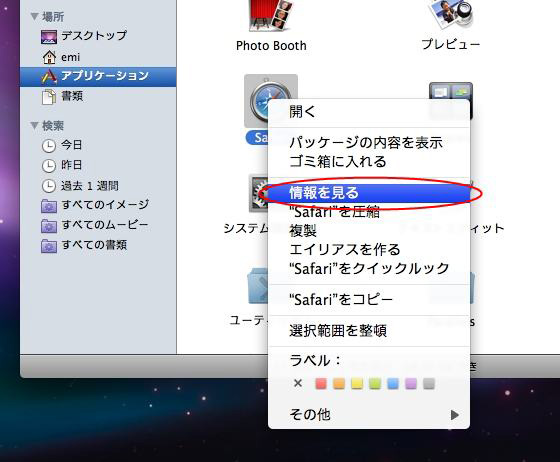Select 情報を見る in the context menu
Screen dimensions: 560x462
369,193
